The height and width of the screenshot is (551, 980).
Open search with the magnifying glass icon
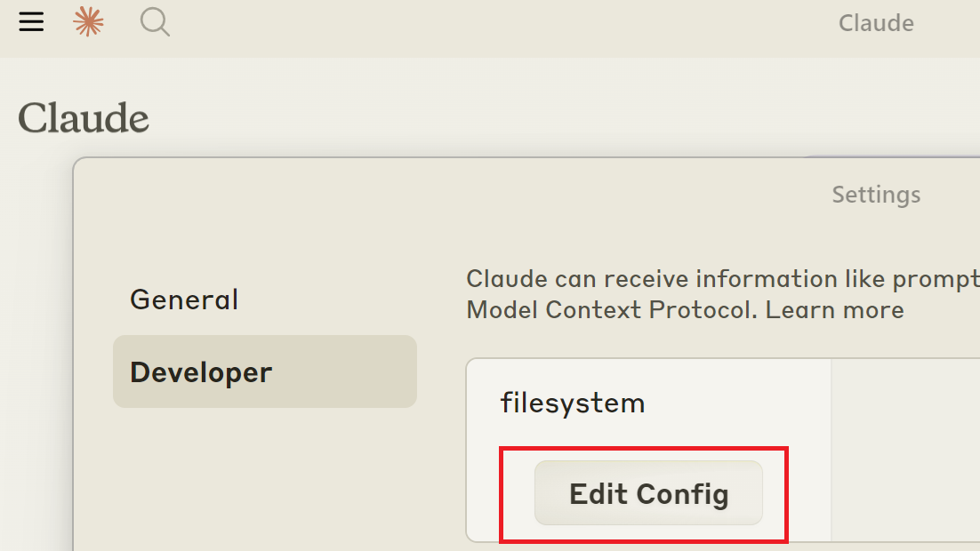(155, 22)
